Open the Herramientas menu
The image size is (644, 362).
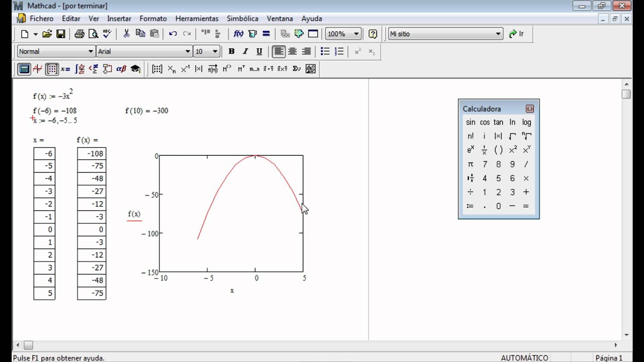pyautogui.click(x=197, y=19)
